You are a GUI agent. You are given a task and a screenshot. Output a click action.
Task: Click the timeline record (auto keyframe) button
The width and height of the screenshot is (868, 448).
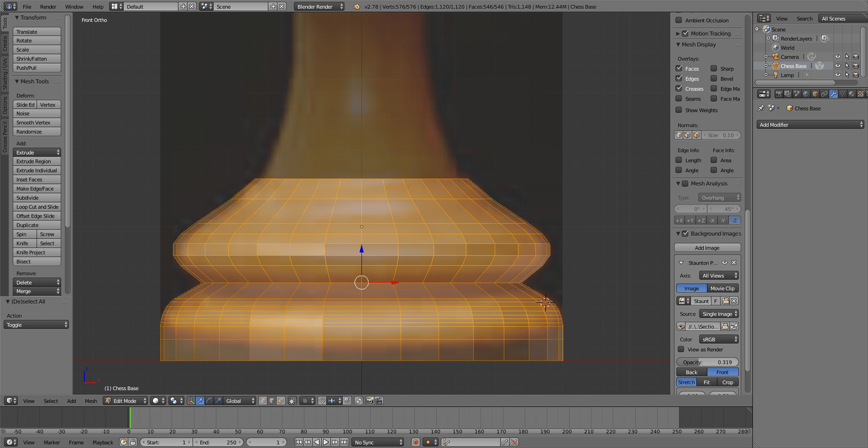tap(416, 442)
